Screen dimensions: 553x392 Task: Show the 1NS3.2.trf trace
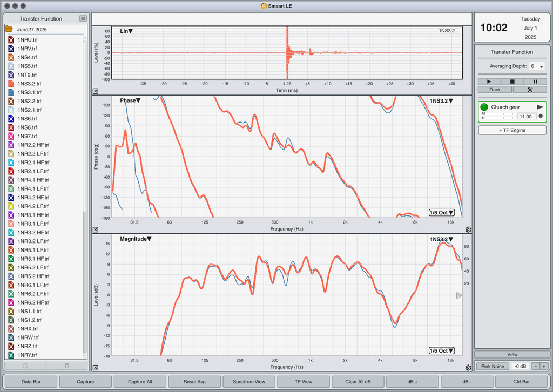pyautogui.click(x=11, y=84)
